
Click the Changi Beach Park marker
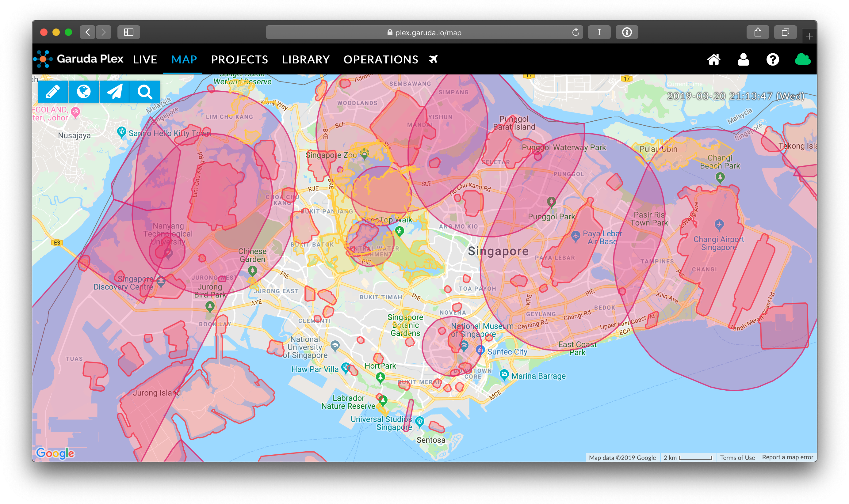click(720, 177)
